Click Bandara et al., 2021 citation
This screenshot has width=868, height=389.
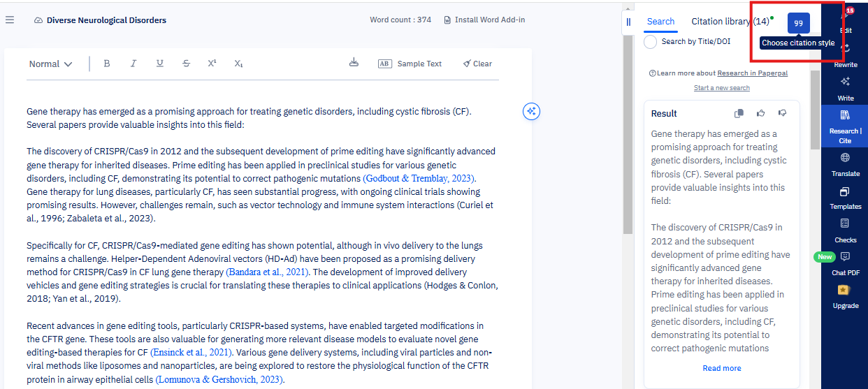click(268, 272)
